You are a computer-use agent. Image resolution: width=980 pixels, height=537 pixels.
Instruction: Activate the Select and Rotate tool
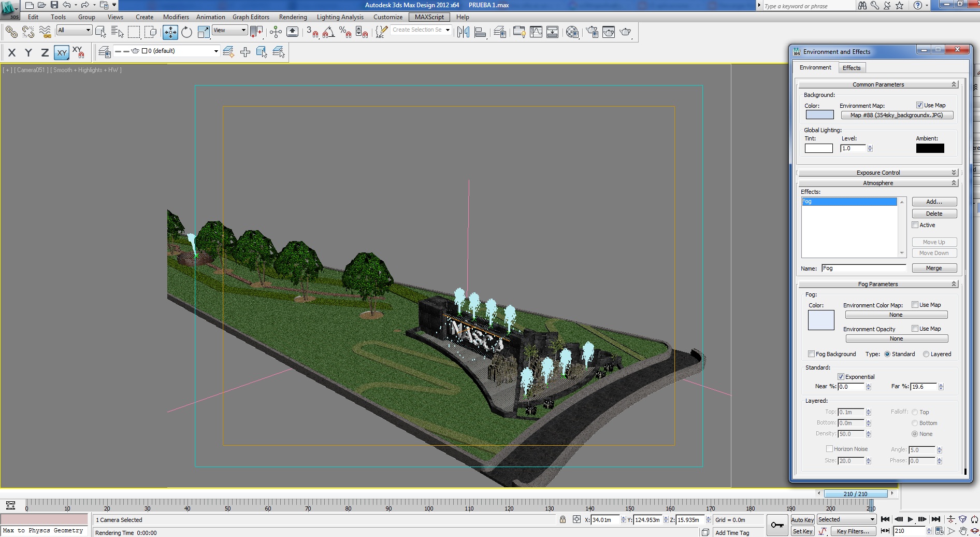click(x=186, y=32)
